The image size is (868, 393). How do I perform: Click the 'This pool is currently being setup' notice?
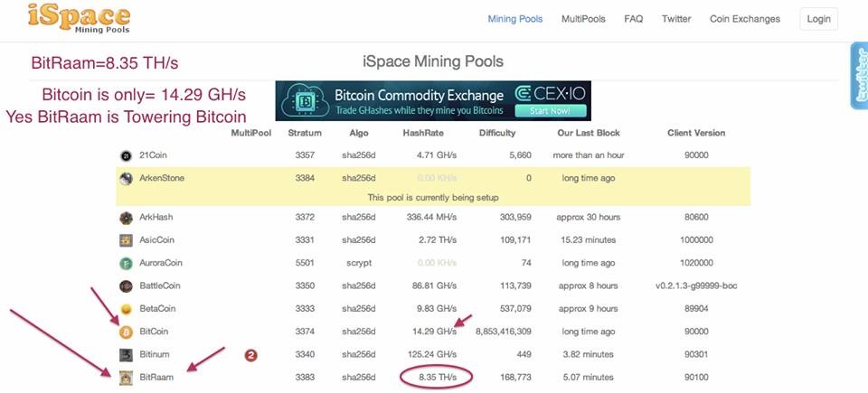pos(433,198)
